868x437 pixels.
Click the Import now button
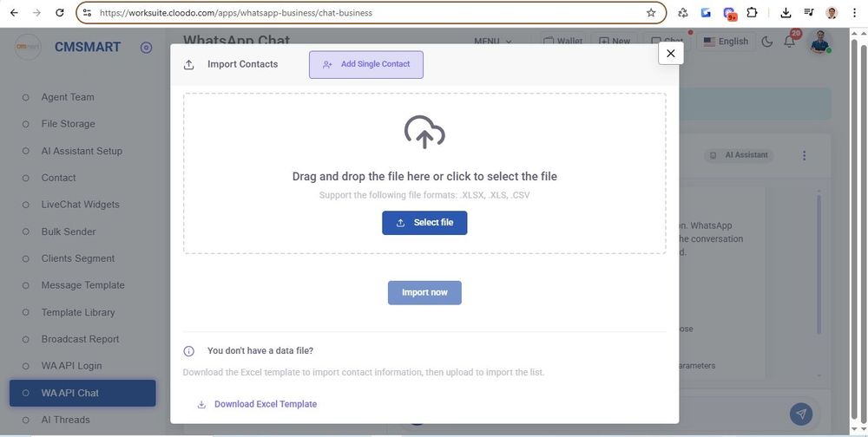[x=424, y=292]
